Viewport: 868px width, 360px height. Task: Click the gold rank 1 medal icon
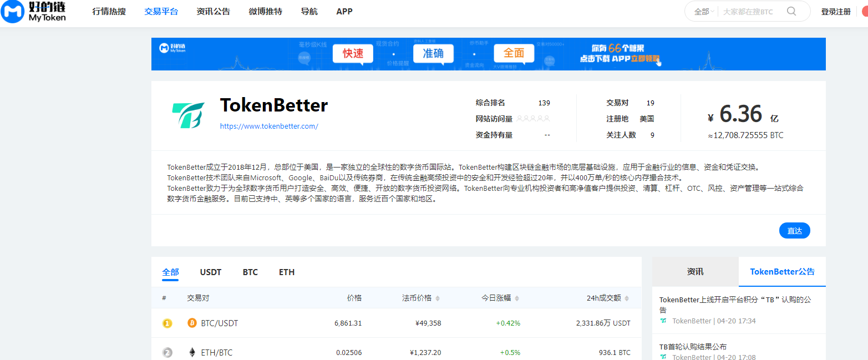[x=167, y=323]
